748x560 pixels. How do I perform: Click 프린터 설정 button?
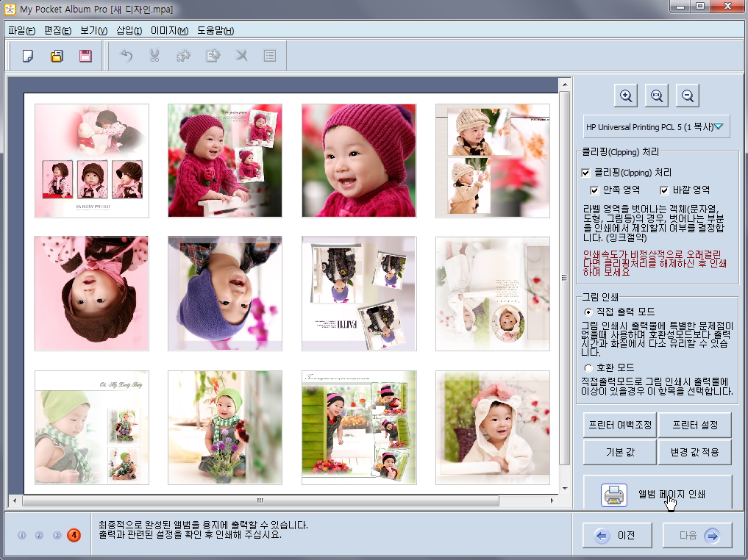[694, 425]
